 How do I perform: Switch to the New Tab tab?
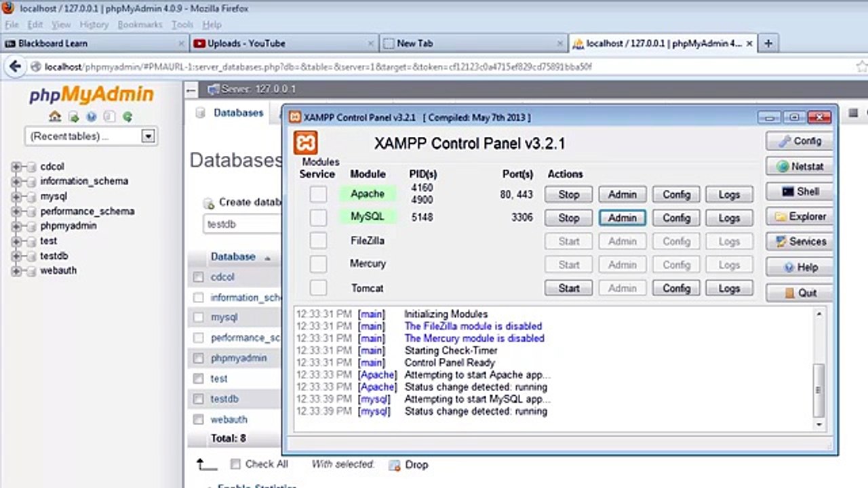point(472,43)
